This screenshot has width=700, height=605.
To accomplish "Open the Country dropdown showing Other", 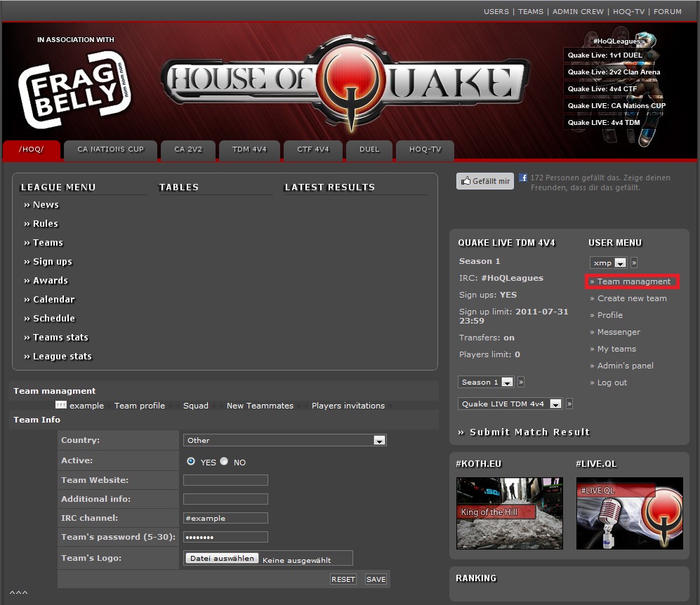I will 285,440.
